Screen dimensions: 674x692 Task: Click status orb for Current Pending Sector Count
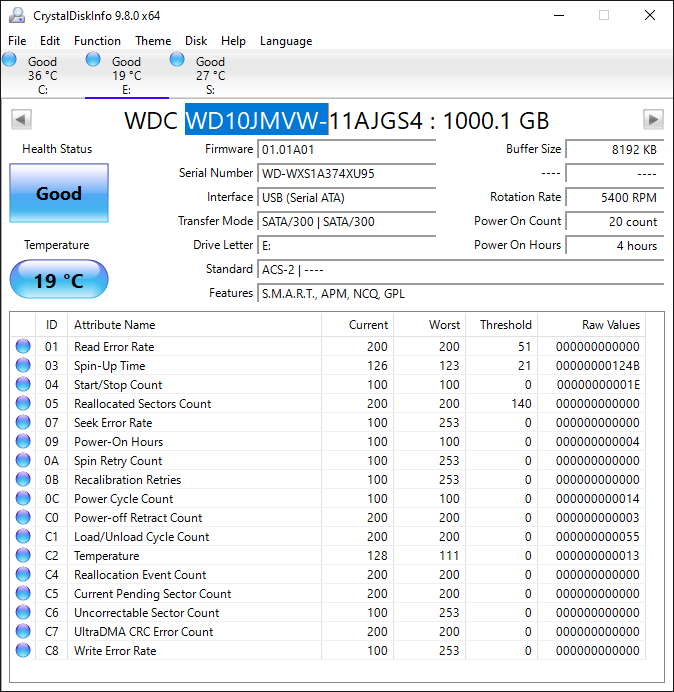click(x=23, y=593)
